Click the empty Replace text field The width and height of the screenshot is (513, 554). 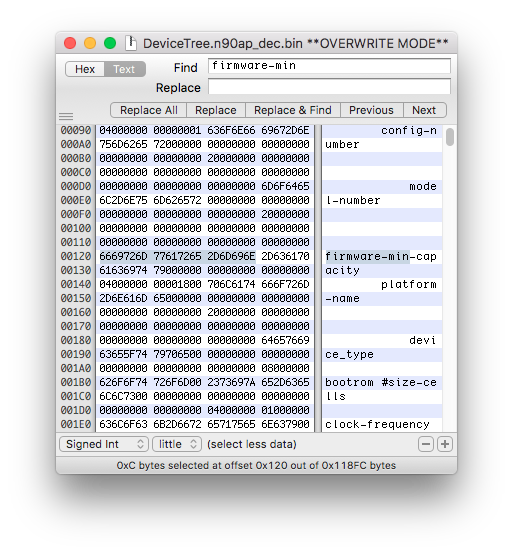[x=329, y=87]
